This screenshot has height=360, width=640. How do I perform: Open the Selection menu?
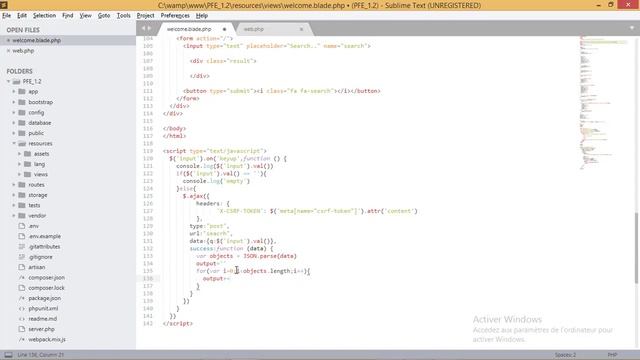[44, 16]
